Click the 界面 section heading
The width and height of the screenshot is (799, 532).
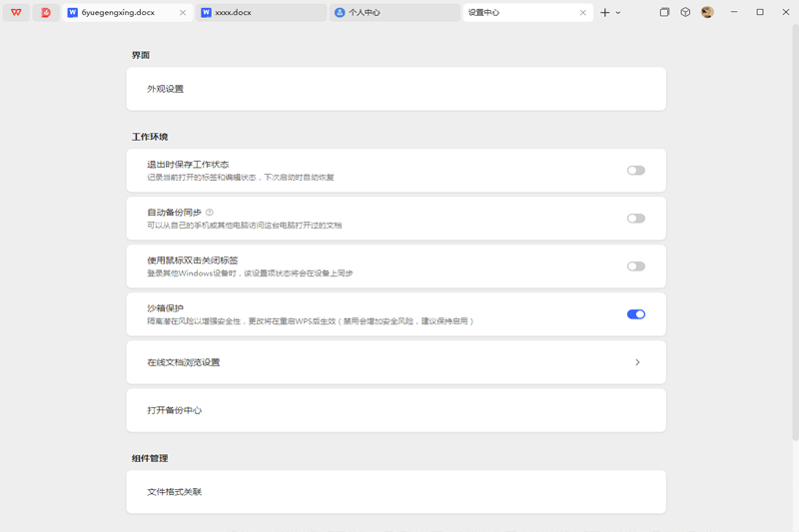(x=141, y=55)
